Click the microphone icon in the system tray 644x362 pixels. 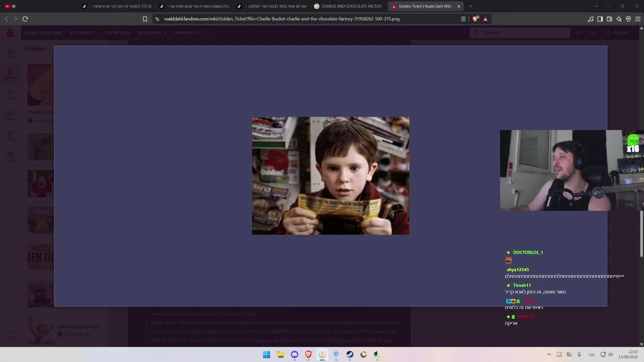tap(579, 355)
